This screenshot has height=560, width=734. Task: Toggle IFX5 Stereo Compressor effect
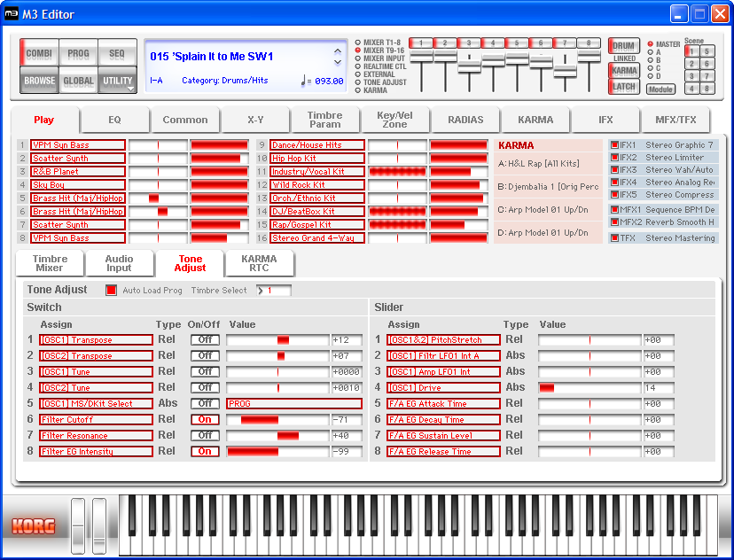click(615, 195)
